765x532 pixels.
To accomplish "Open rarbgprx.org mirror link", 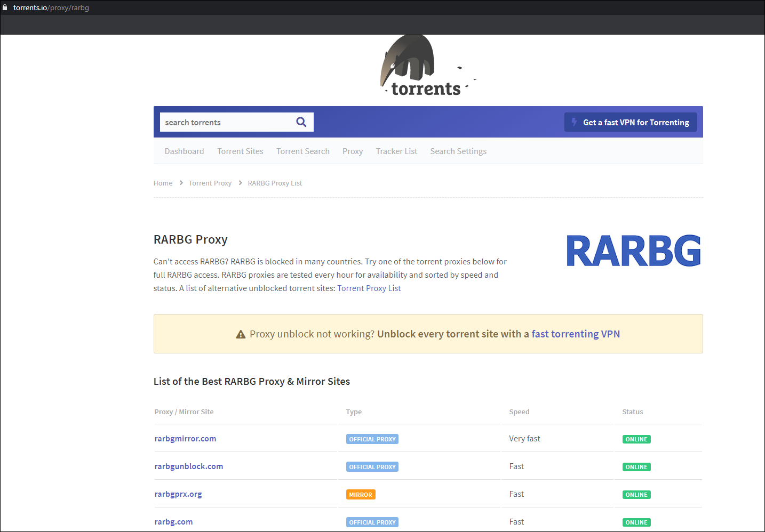I will 178,494.
